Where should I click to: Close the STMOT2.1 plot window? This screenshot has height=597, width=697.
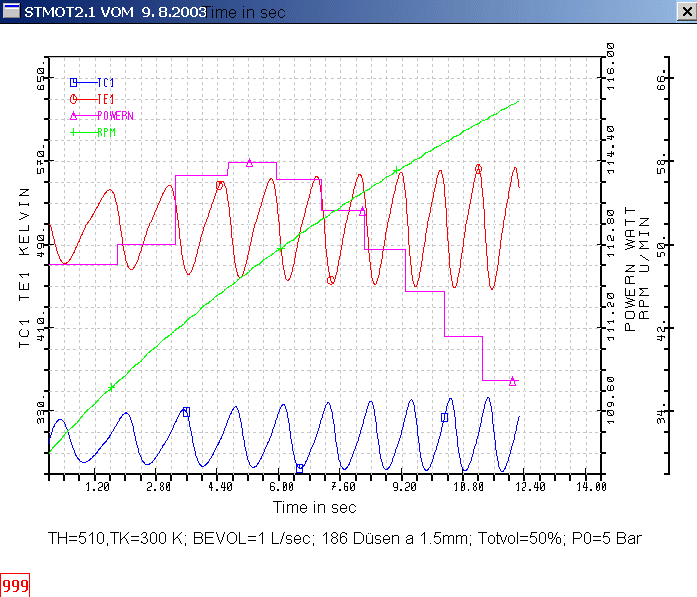(682, 11)
